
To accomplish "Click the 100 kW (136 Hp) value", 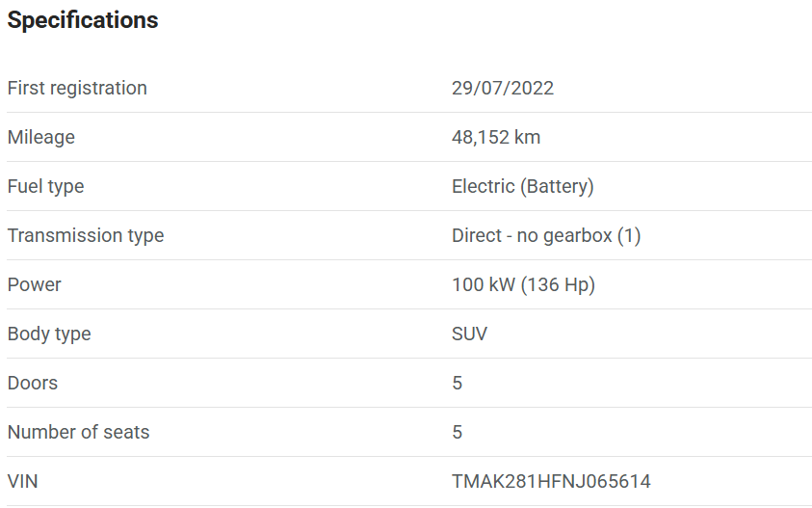I will pyautogui.click(x=523, y=284).
